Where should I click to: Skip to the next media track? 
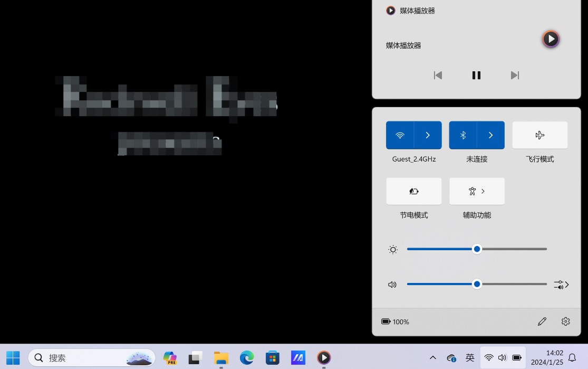click(515, 75)
